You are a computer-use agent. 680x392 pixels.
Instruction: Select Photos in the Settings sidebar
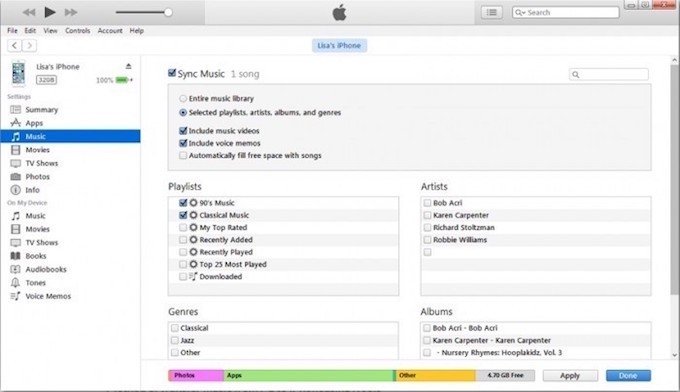pos(37,176)
